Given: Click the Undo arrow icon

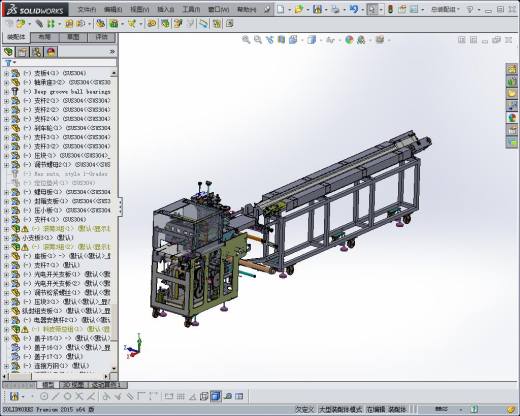Looking at the screenshot, I should coord(354,9).
